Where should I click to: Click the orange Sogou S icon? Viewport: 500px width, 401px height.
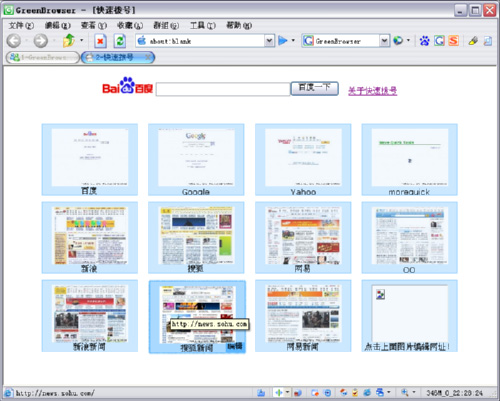click(453, 41)
